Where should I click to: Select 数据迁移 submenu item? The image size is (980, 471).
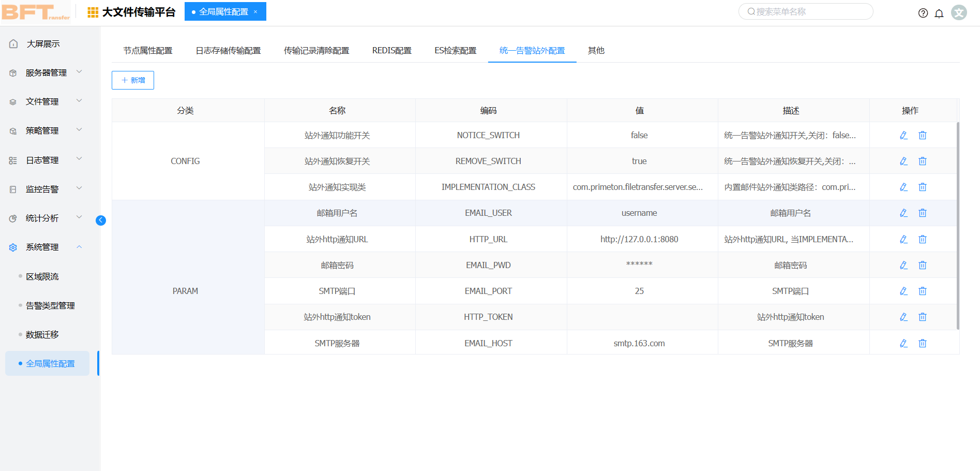[42, 334]
